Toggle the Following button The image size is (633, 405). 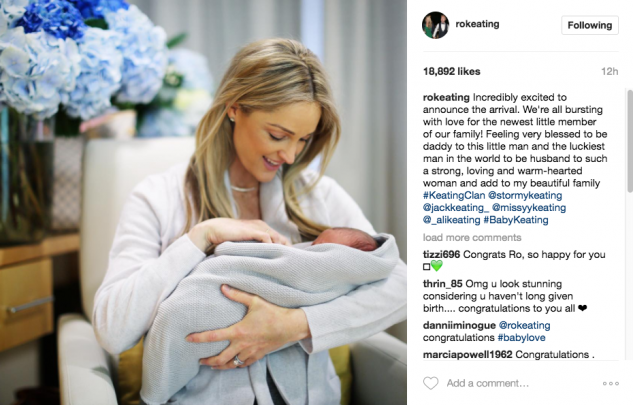[590, 25]
